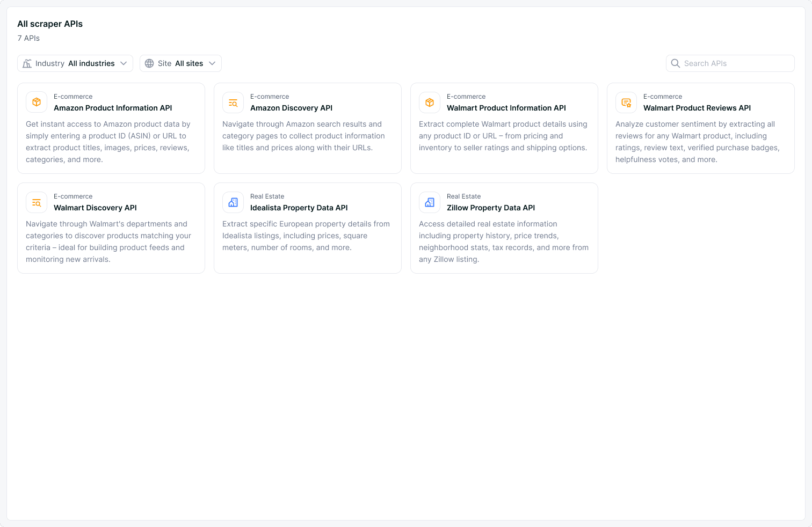Click the Walmart Discovery API description text
The width and height of the screenshot is (812, 527).
point(108,241)
